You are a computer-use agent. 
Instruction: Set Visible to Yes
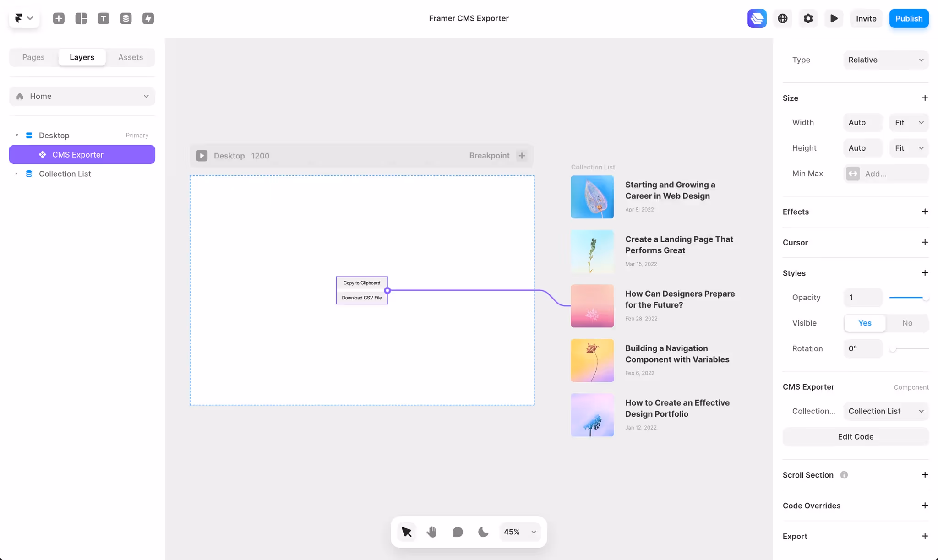(865, 323)
